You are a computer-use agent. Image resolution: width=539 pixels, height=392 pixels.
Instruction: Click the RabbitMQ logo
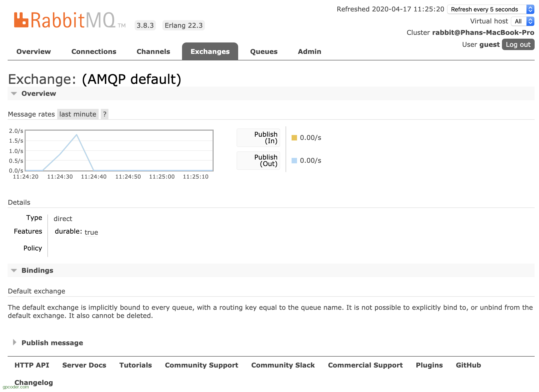point(70,20)
